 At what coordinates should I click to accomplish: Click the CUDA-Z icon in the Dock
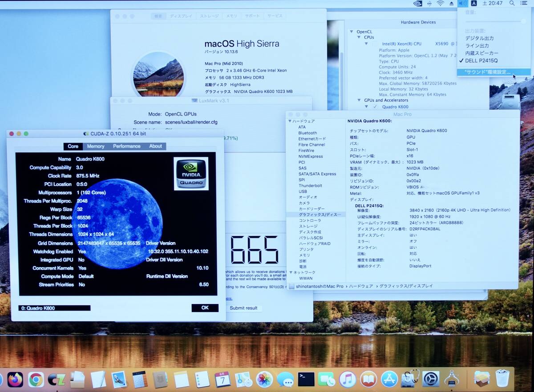click(56, 380)
